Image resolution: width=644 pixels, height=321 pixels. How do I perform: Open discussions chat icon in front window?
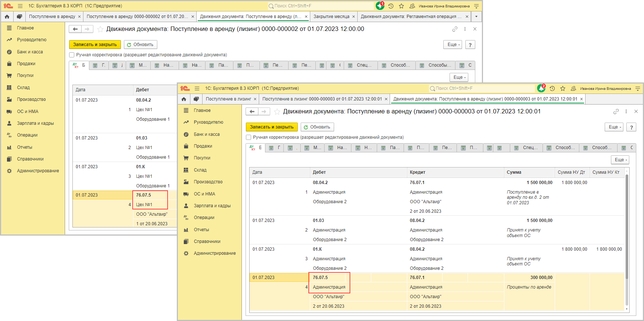point(196,99)
